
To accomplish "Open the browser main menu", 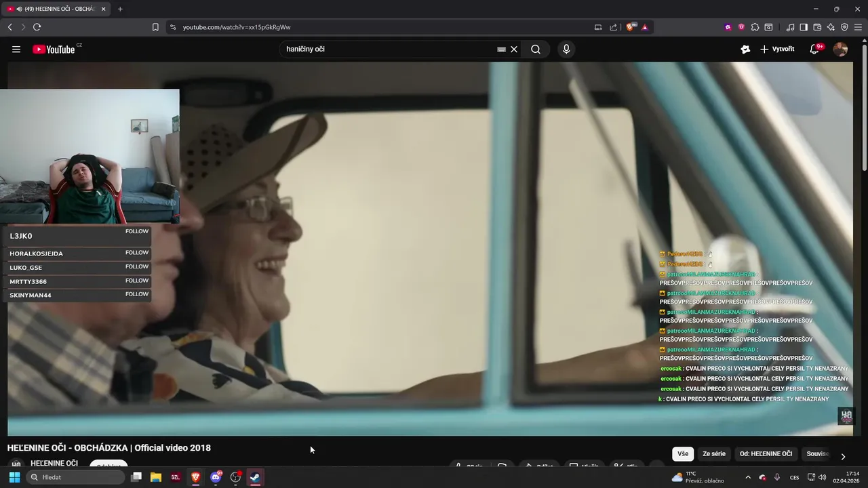I will [x=859, y=27].
